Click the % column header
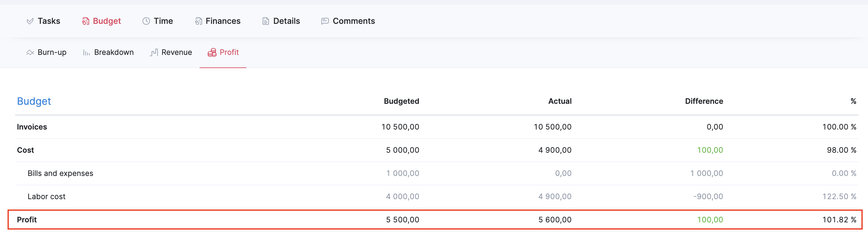The image size is (868, 244). click(x=853, y=101)
